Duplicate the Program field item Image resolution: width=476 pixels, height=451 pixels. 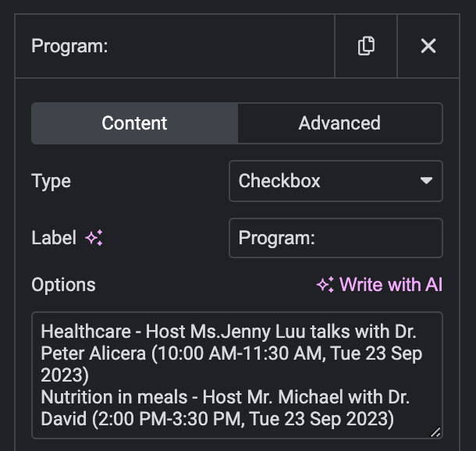point(366,46)
